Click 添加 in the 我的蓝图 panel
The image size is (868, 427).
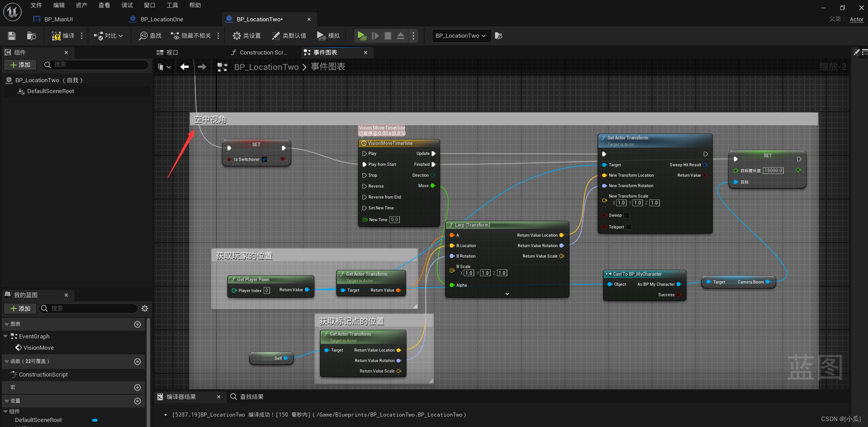20,308
